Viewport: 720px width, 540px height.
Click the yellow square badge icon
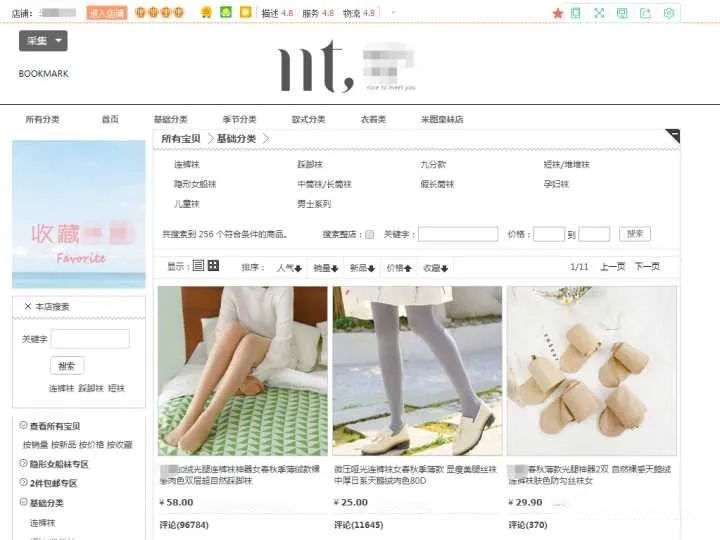coord(246,12)
